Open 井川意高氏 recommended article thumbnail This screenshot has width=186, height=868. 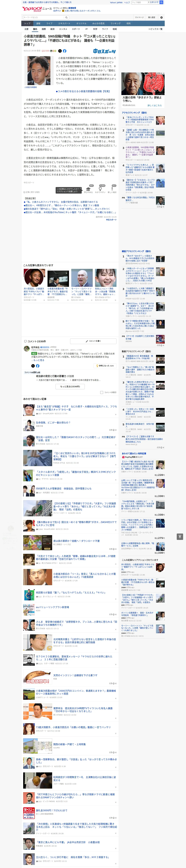[x=34, y=278]
